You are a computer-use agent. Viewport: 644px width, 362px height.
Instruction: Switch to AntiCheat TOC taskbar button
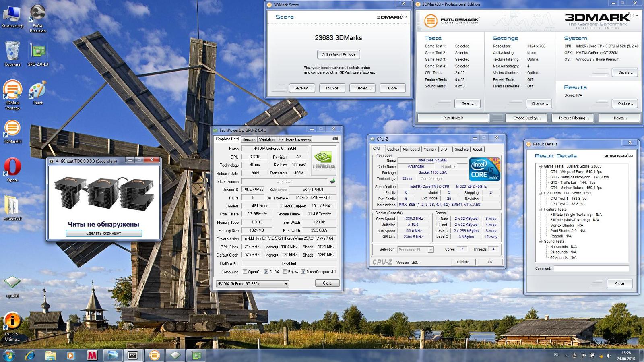(x=133, y=355)
